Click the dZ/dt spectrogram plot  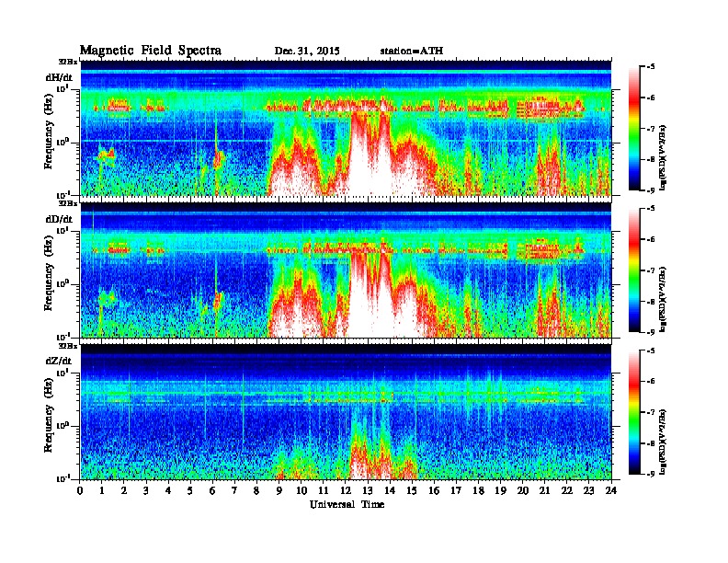pos(346,411)
